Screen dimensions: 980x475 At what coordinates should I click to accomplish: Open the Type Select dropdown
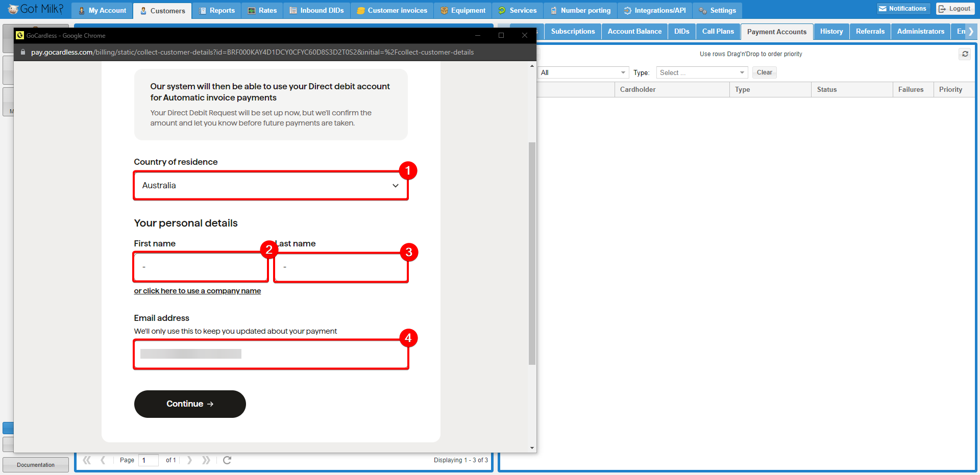pyautogui.click(x=702, y=73)
